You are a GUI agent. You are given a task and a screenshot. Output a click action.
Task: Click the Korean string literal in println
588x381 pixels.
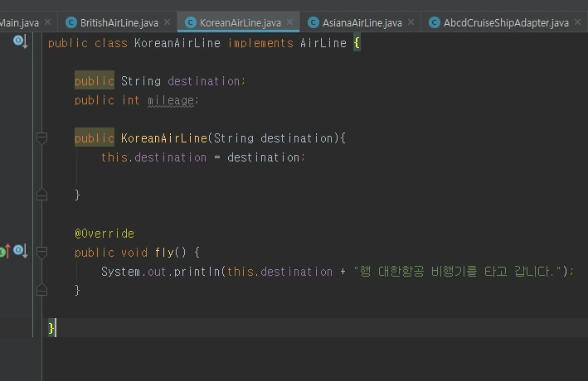click(457, 271)
